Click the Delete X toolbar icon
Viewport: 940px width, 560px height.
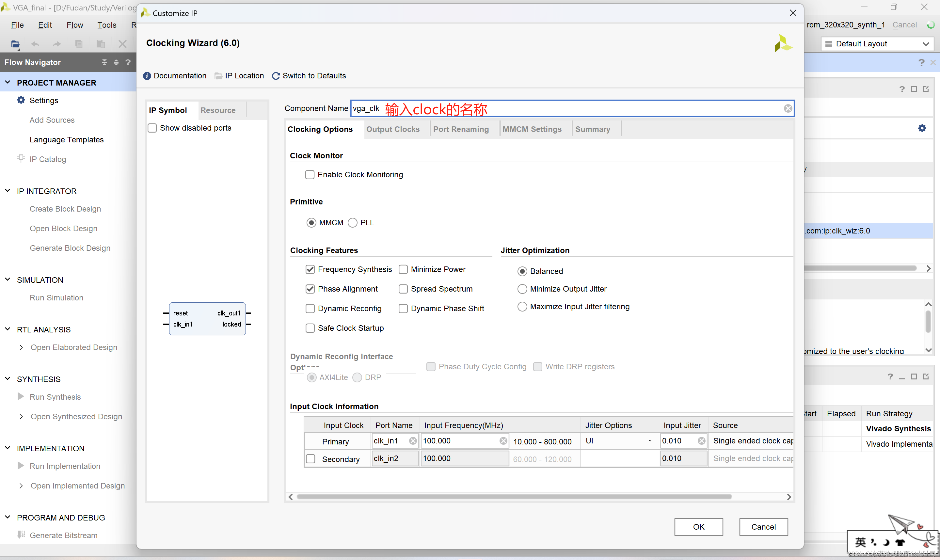pyautogui.click(x=122, y=44)
